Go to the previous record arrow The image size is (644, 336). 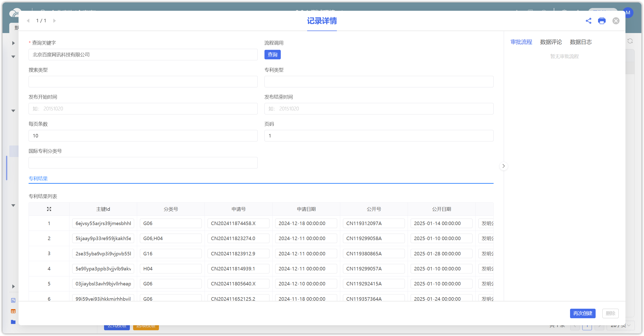click(x=28, y=21)
